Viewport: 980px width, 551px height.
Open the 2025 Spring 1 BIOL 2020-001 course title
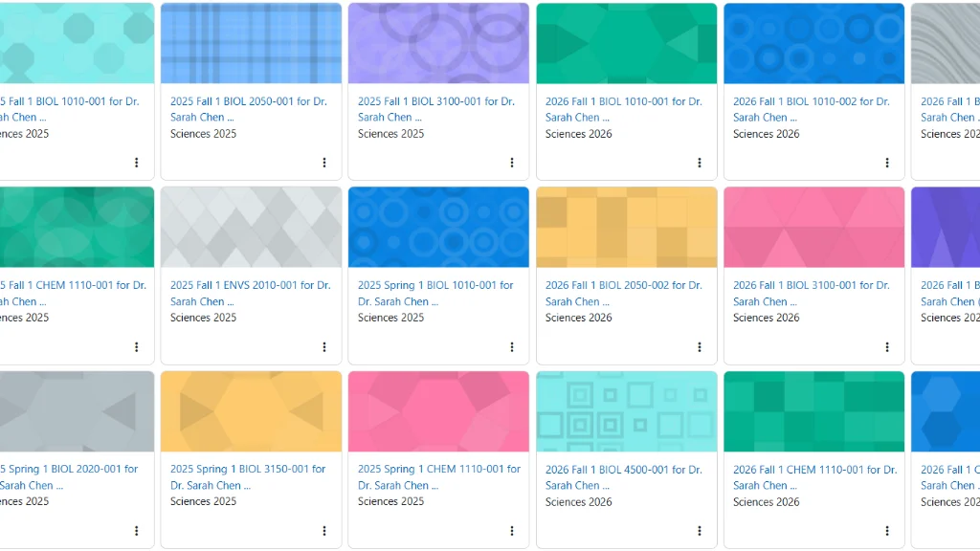[x=69, y=476]
